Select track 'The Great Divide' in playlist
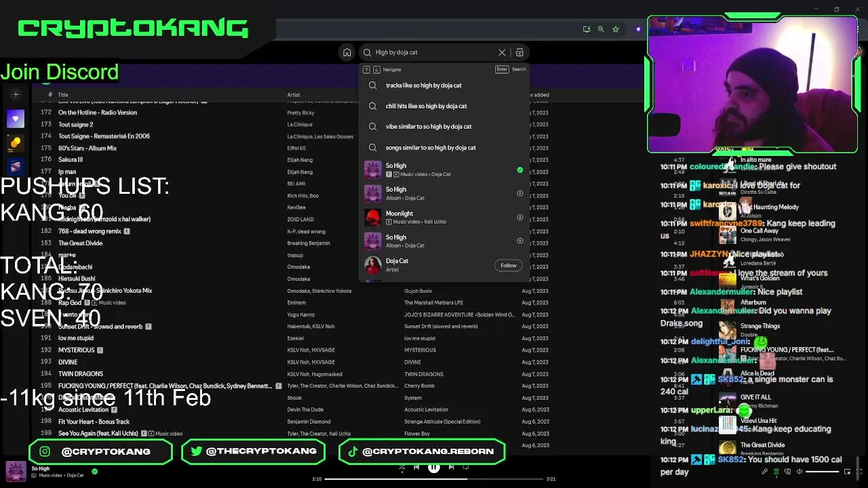The width and height of the screenshot is (868, 488). (x=81, y=243)
